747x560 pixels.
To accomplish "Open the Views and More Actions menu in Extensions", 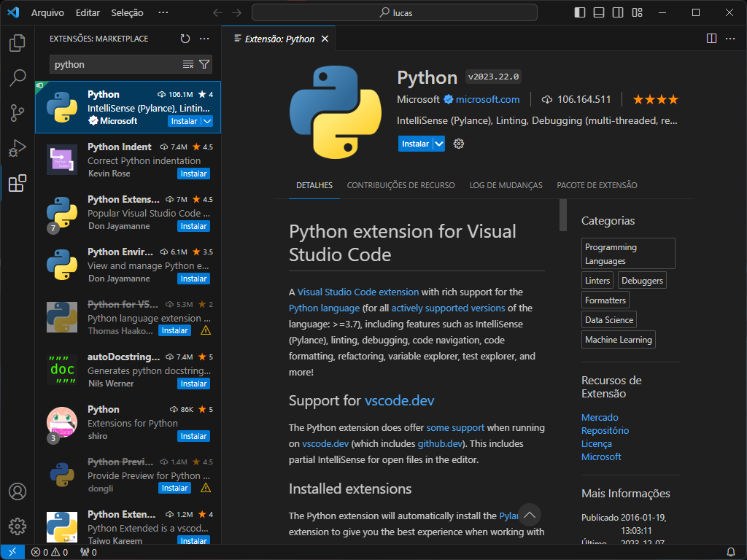I will [204, 39].
